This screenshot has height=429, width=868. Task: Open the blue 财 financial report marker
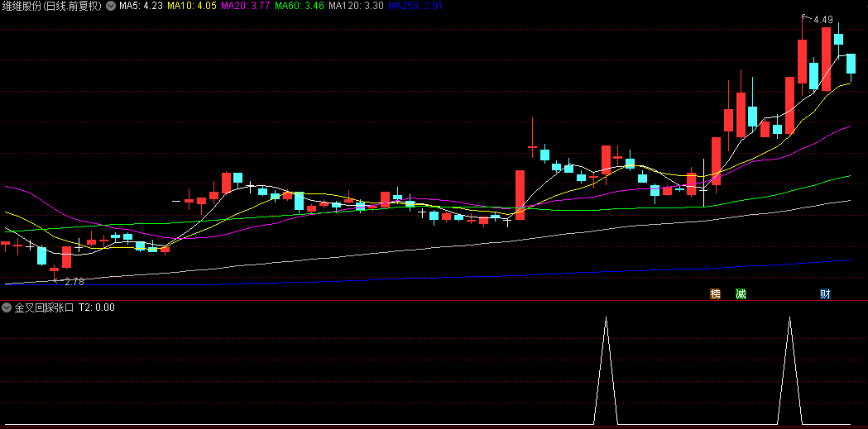825,294
